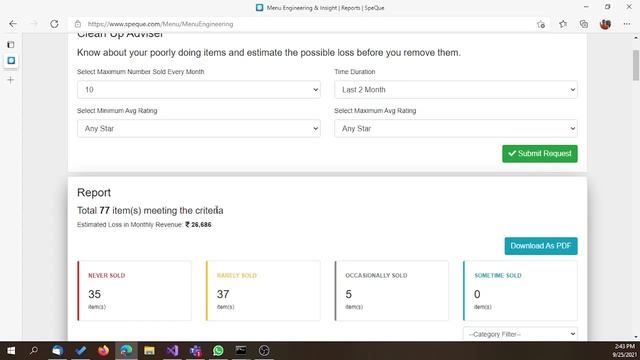Open the Select Maximum Avg Rating dropdown

coord(456,129)
